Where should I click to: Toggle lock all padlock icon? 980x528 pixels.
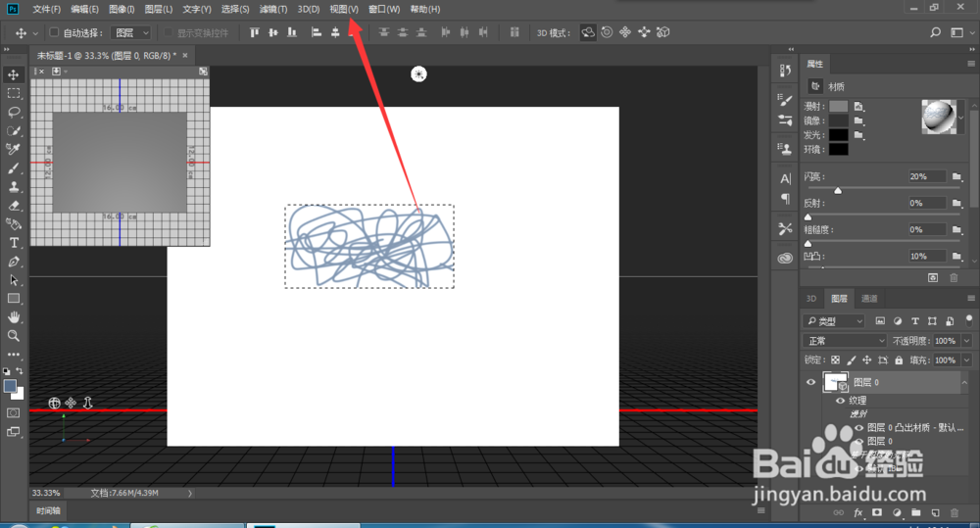click(899, 360)
